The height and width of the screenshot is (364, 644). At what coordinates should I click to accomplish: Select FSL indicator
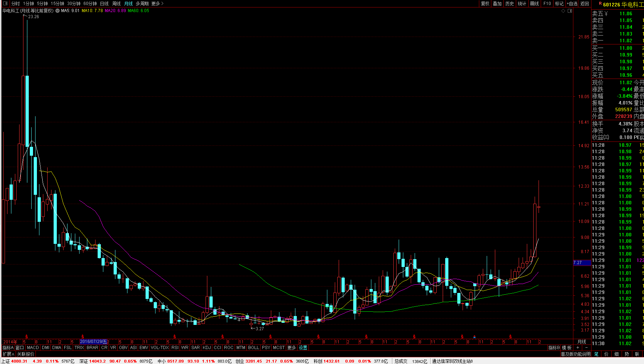tap(68, 348)
